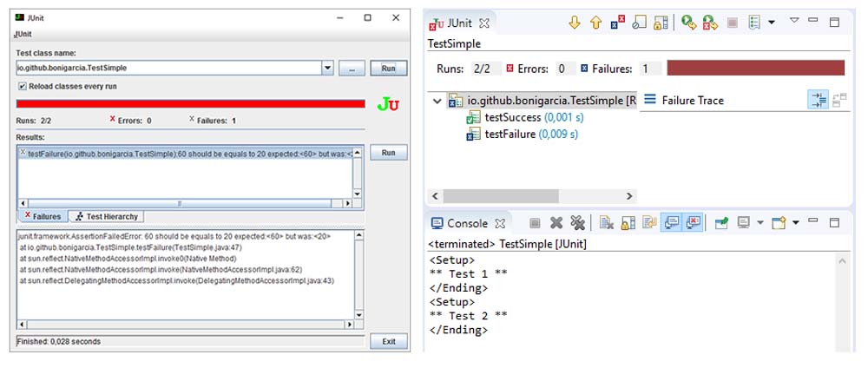Viewport: 868px width, 368px height.
Task: Open display selected console dropdown arrow
Action: point(760,223)
